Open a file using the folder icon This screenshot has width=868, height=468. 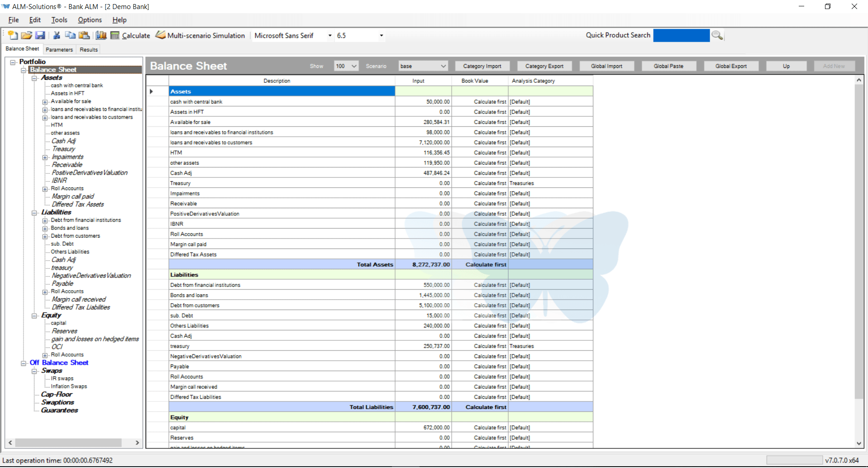click(27, 35)
